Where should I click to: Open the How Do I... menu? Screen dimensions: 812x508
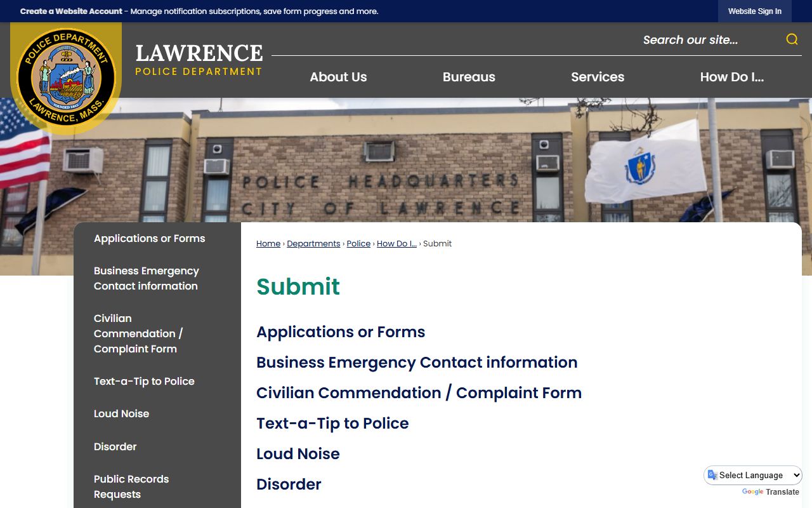(x=731, y=77)
